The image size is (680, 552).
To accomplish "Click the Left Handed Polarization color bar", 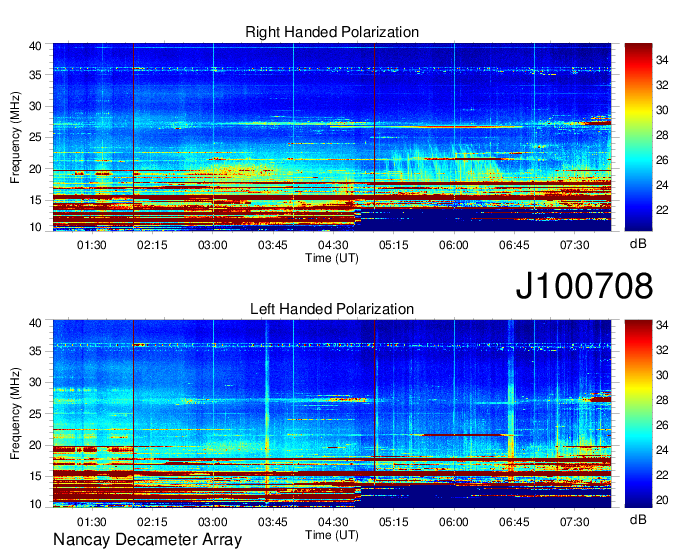I will point(638,414).
